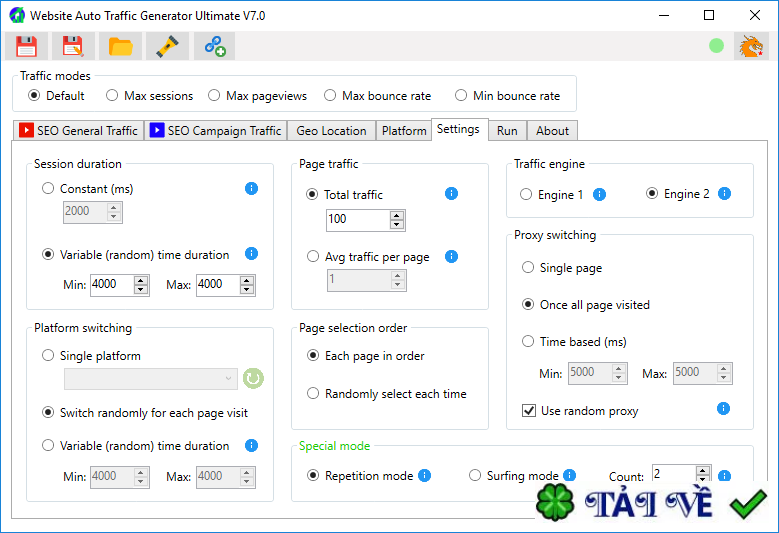Viewport: 779px width, 533px height.
Task: Select Platform switching Variable time duration
Action: (136, 446)
